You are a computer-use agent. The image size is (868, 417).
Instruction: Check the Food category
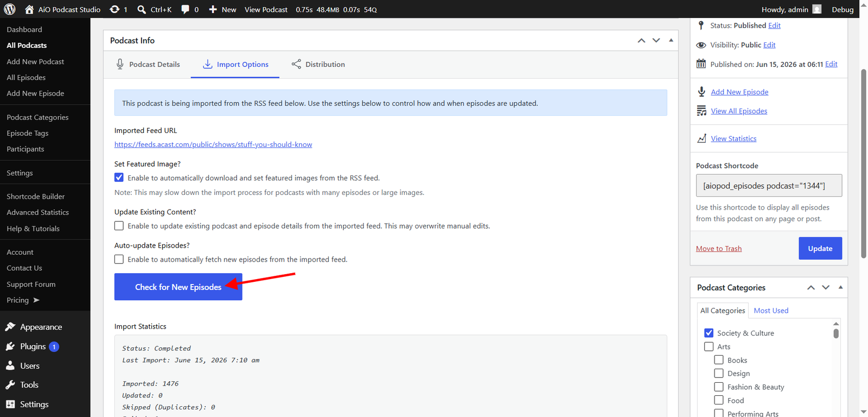[719, 400]
